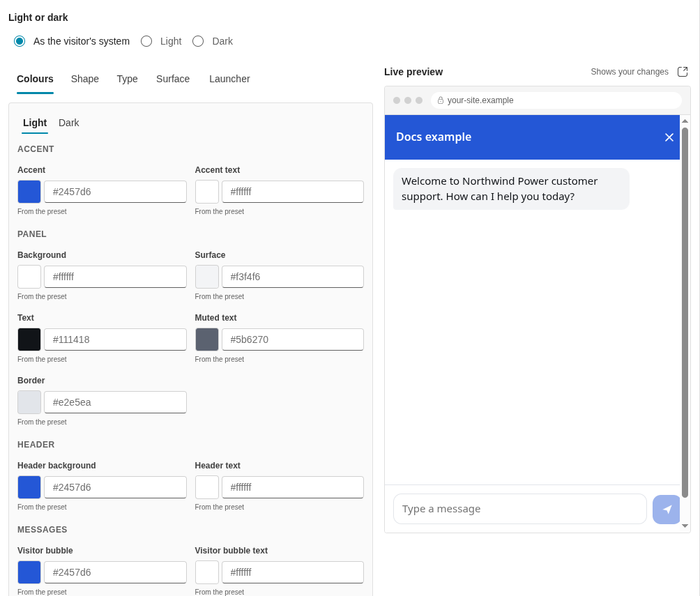Screen dimensions: 700x596
Task: Open the Accent text colour swatch
Action: 206,192
